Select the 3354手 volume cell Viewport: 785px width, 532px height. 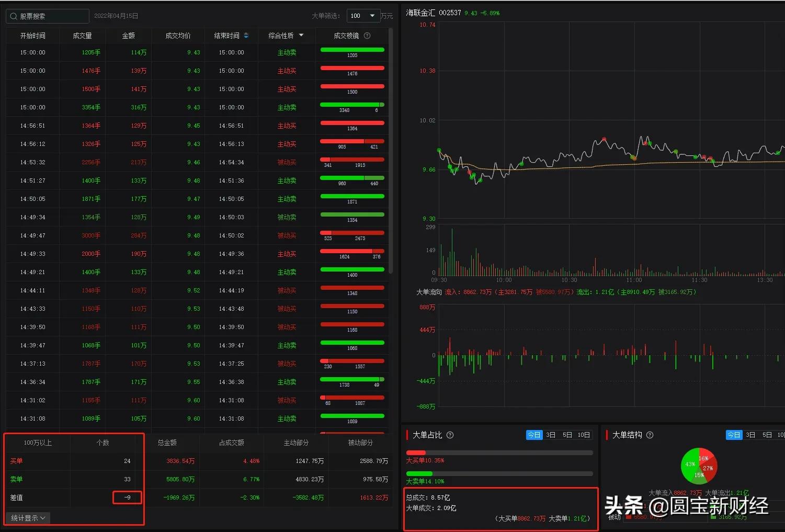point(91,107)
